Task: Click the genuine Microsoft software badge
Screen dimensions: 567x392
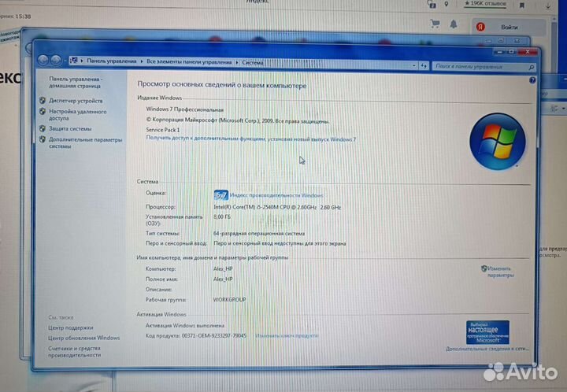Action: point(487,332)
